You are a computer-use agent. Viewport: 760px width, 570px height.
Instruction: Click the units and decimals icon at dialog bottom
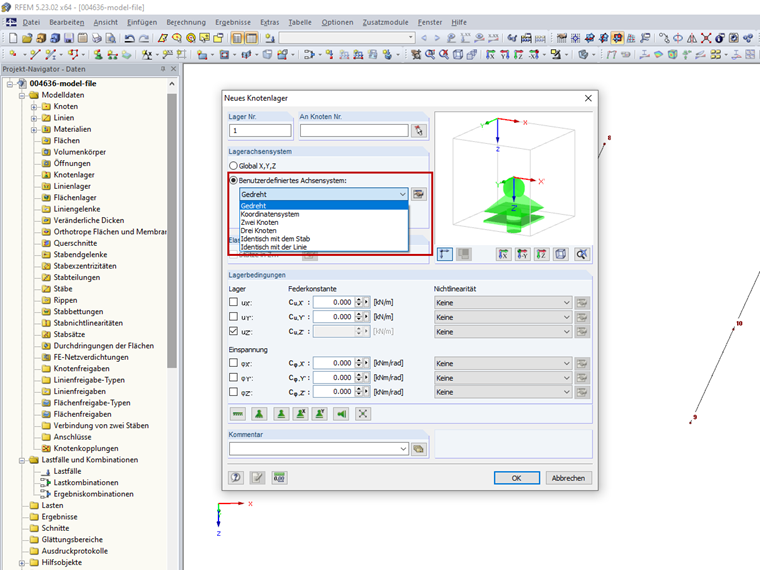[279, 478]
